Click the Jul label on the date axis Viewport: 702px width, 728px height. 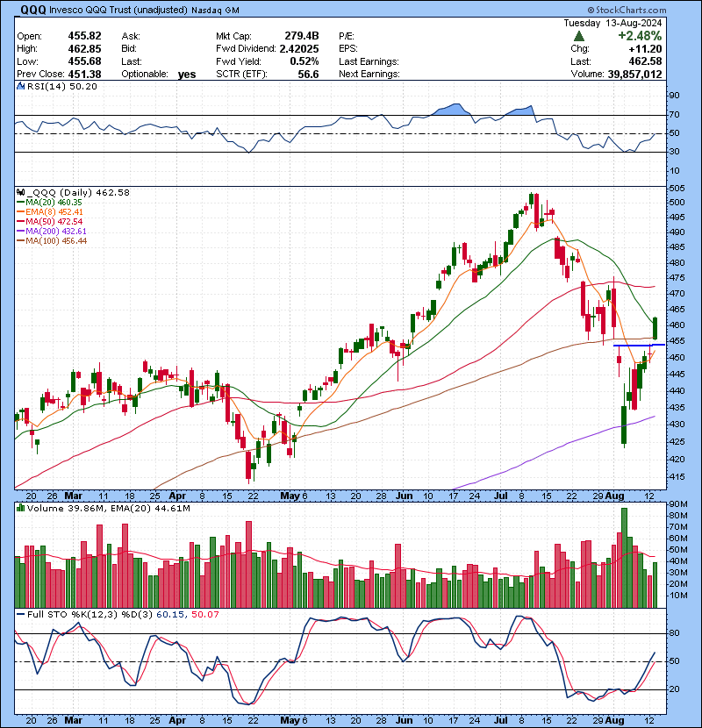click(500, 496)
